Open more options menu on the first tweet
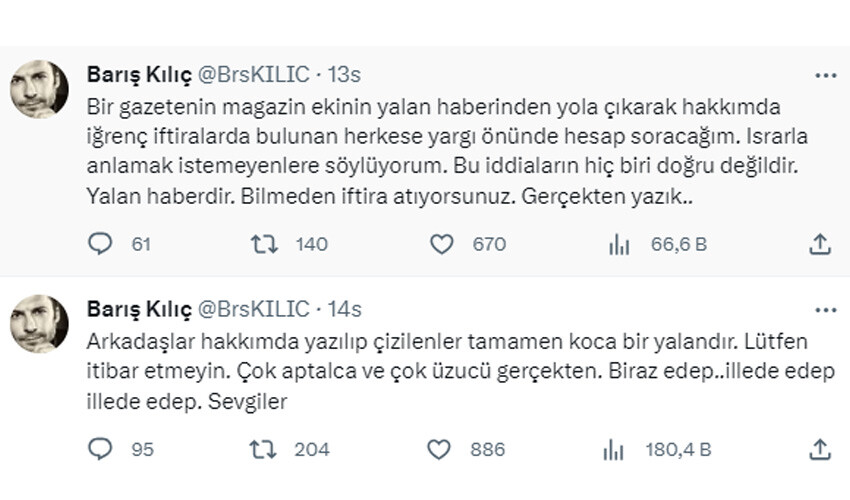The width and height of the screenshot is (850, 500). coord(825,76)
